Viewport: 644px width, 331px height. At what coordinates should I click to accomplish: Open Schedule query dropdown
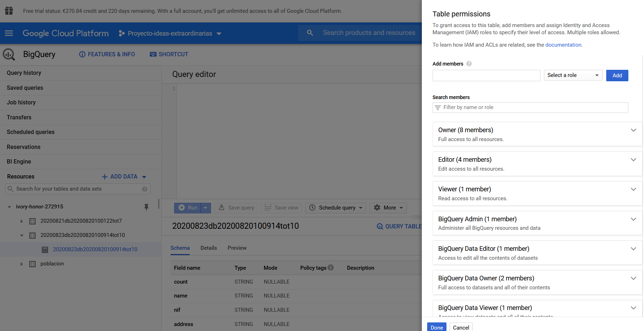point(336,208)
